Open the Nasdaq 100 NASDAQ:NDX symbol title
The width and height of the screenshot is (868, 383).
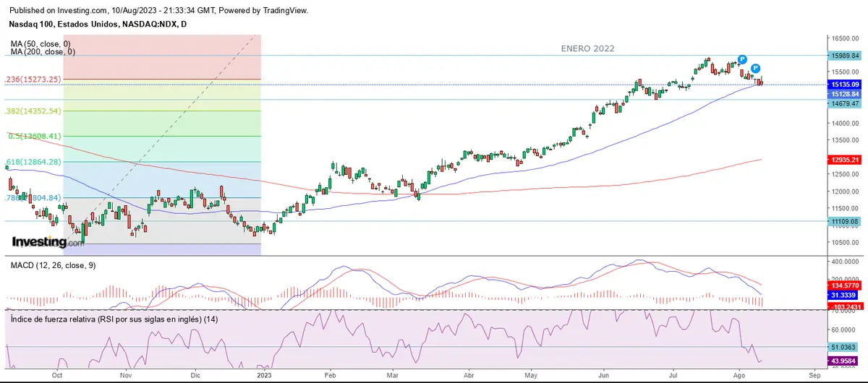point(98,25)
